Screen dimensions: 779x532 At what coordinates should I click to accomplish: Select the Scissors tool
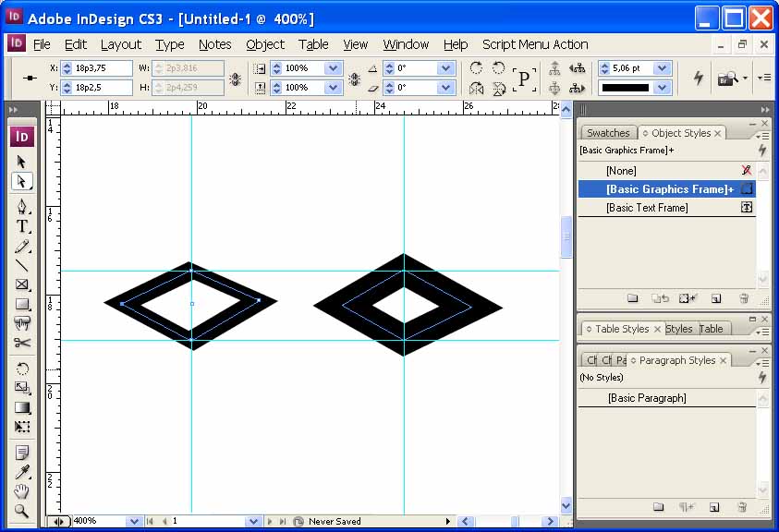click(22, 343)
